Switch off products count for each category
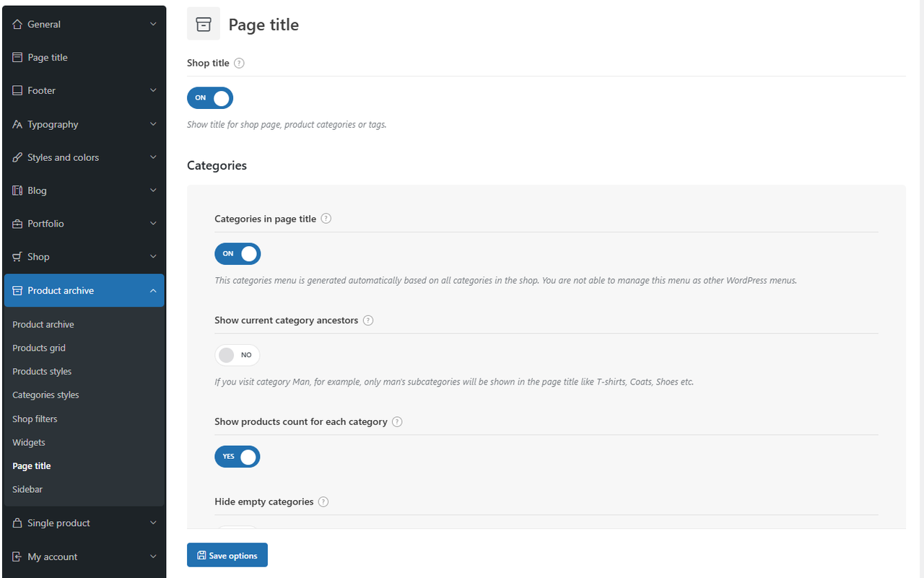Viewport: 924px width, 578px height. pos(237,457)
